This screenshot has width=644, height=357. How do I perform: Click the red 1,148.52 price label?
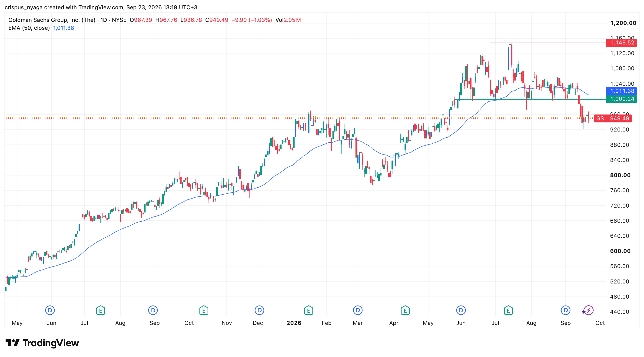coord(622,43)
